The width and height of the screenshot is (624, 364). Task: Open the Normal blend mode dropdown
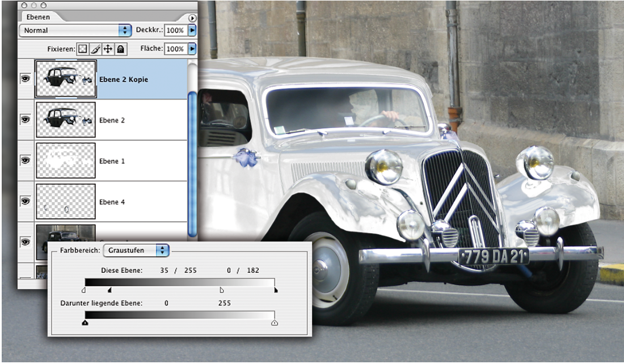tap(75, 30)
